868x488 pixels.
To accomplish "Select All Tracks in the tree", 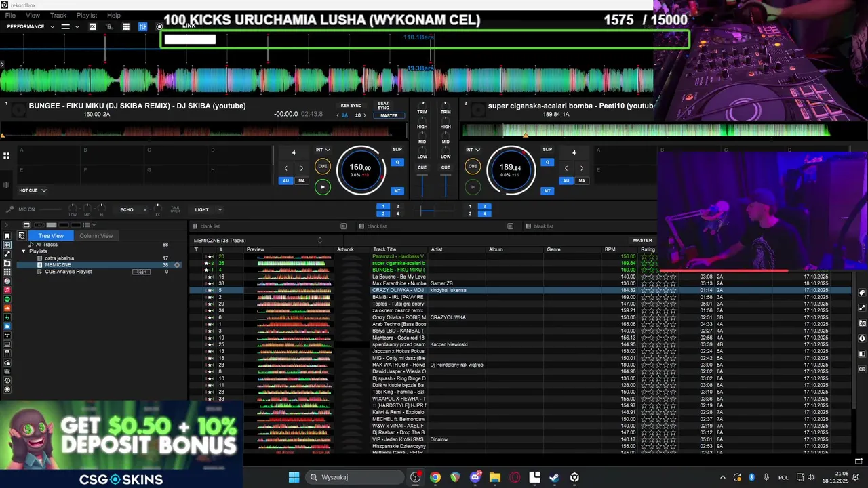I will point(47,245).
